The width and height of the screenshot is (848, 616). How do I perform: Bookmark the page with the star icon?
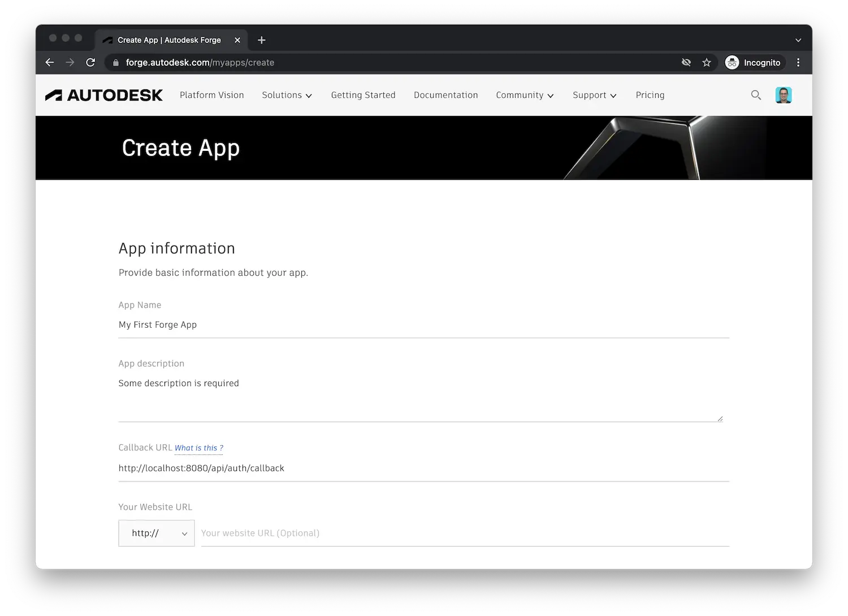click(x=707, y=63)
